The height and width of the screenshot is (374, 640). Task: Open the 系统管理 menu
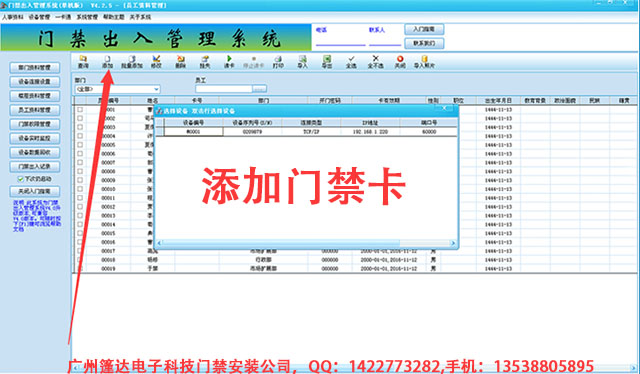point(87,17)
